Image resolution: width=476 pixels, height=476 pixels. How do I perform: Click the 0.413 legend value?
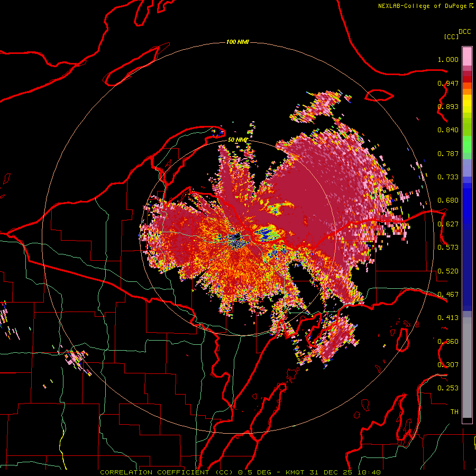(x=448, y=318)
